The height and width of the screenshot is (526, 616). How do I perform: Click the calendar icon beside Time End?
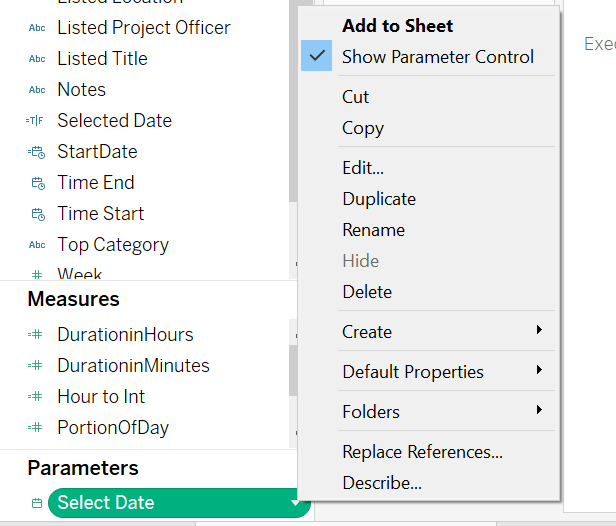[x=38, y=183]
